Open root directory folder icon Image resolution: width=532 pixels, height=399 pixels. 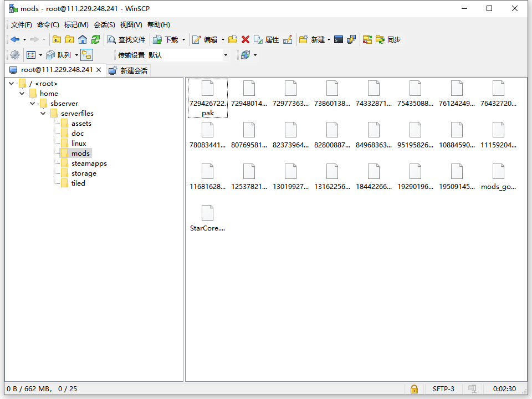[70, 40]
